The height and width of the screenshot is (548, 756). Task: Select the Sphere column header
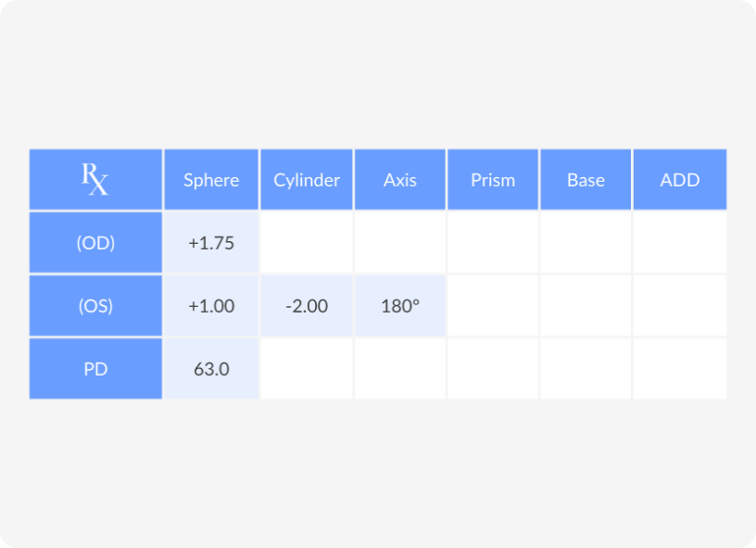(x=212, y=180)
